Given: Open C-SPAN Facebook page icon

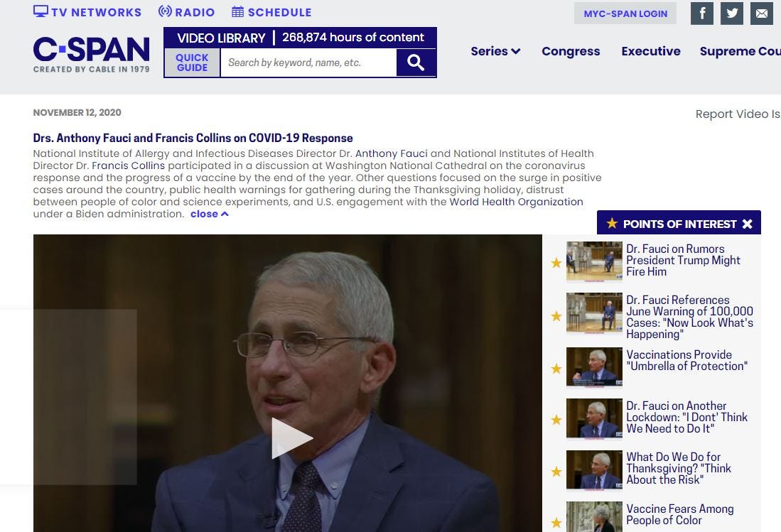Looking at the screenshot, I should [x=702, y=13].
